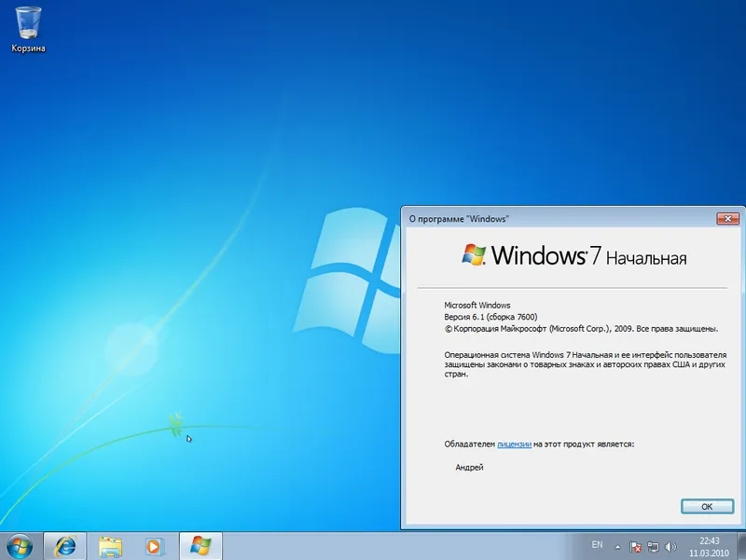Click the Show desktop strip
The image size is (746, 560).
pos(741,546)
